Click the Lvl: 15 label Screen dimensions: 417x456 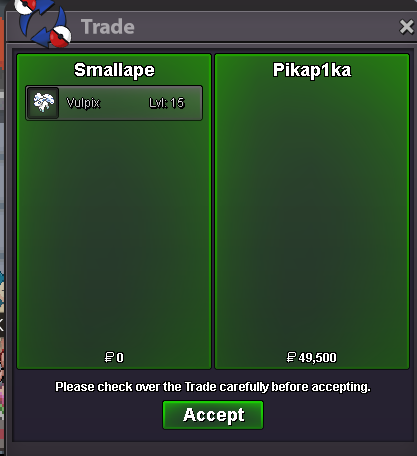point(167,103)
